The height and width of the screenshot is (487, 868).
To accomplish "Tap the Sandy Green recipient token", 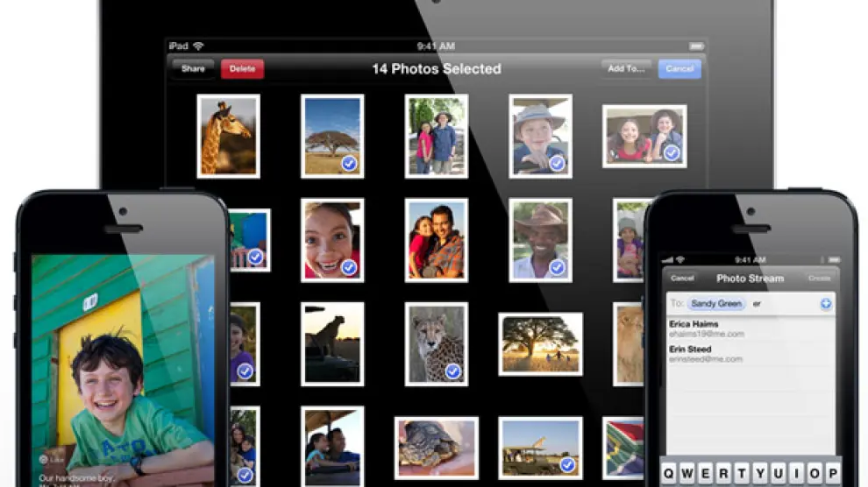I will point(715,304).
